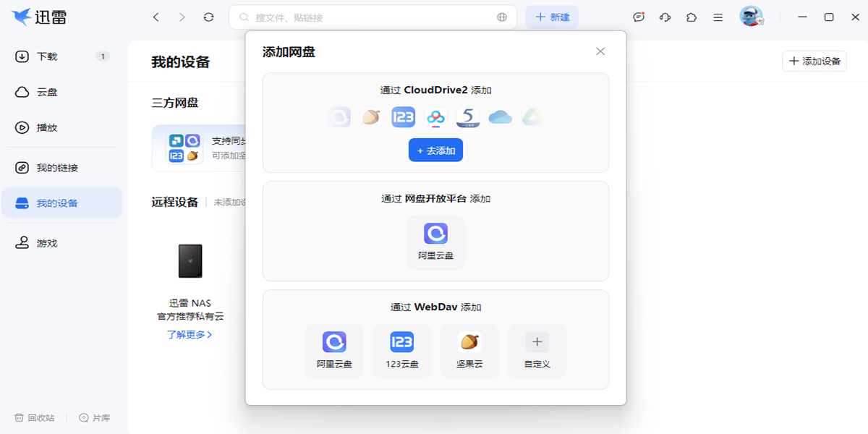The width and height of the screenshot is (868, 434).
Task: Select 123云盘 under WebDav
Action: 401,351
